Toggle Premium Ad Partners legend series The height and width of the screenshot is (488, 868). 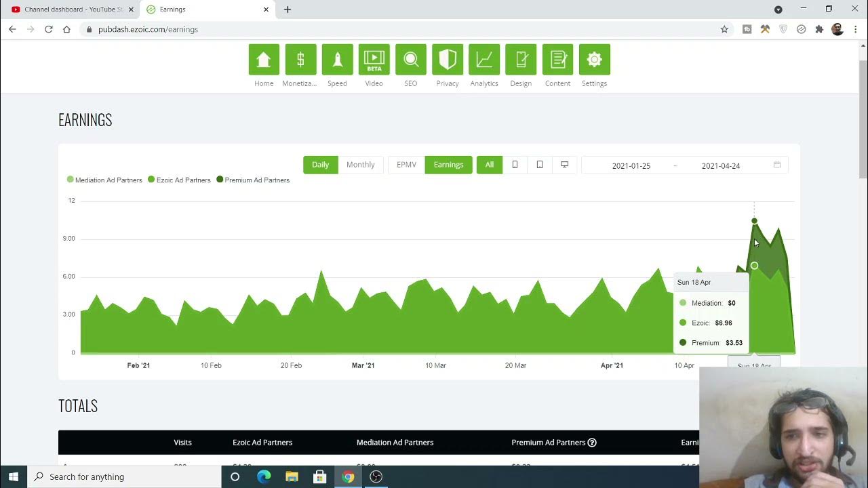[253, 180]
